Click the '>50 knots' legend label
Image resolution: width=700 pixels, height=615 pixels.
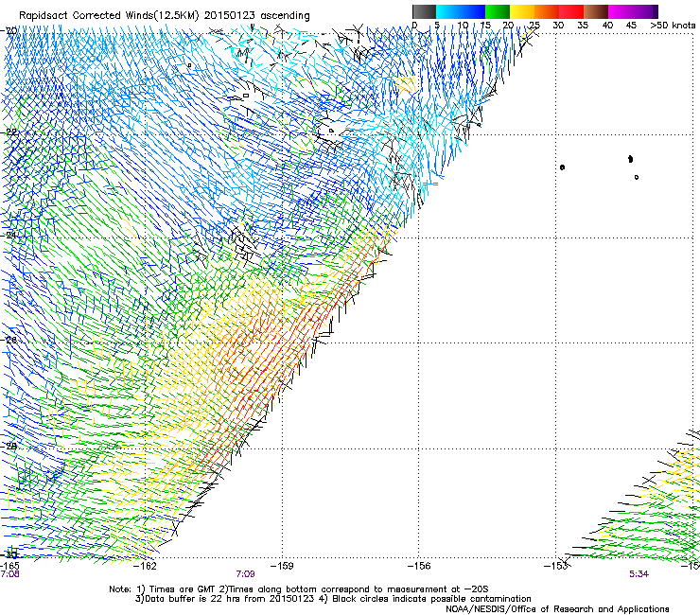point(674,26)
